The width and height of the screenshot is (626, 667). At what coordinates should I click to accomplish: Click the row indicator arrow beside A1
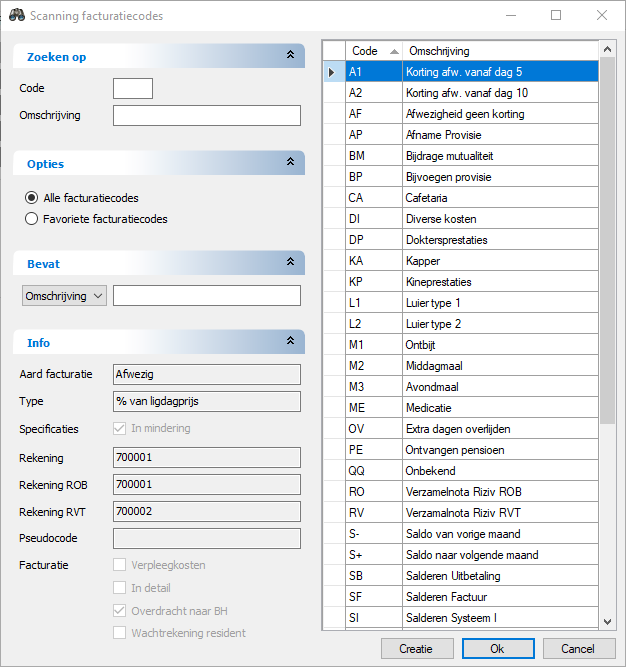coord(332,72)
